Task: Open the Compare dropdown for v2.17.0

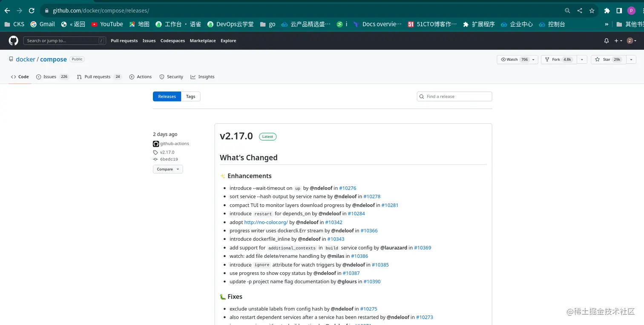Action: click(168, 169)
